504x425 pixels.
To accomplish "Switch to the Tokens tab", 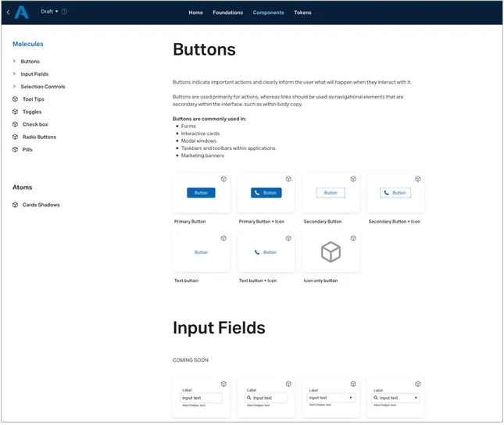I will [x=302, y=12].
